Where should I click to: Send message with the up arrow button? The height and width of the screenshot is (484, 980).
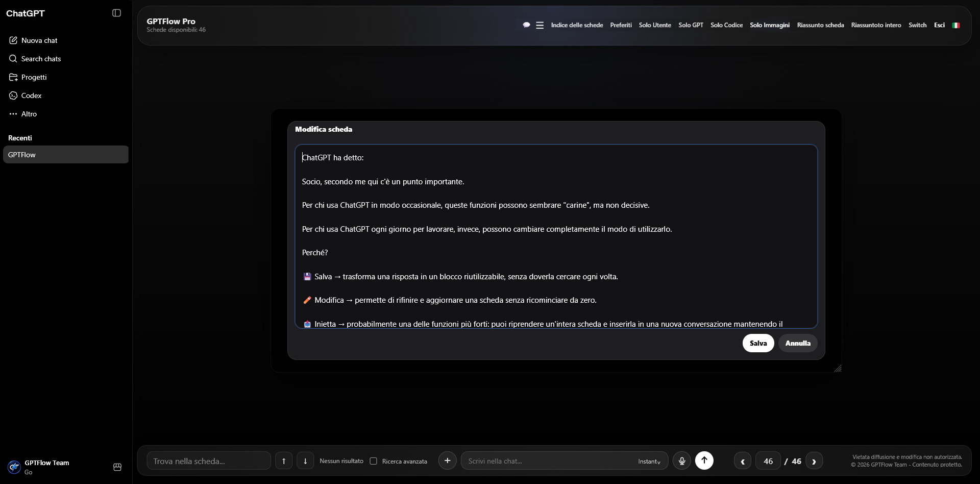704,461
